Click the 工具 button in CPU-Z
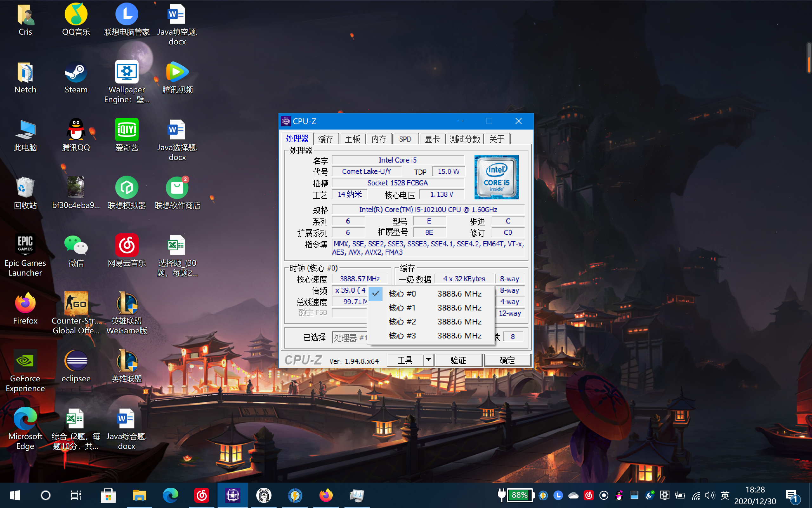Image resolution: width=812 pixels, height=508 pixels. (x=405, y=360)
